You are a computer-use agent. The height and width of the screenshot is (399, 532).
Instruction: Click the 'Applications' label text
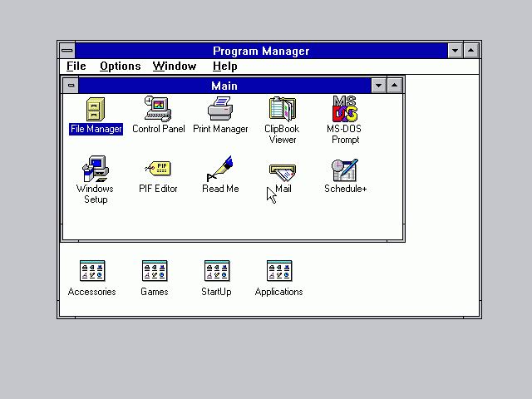click(x=279, y=292)
